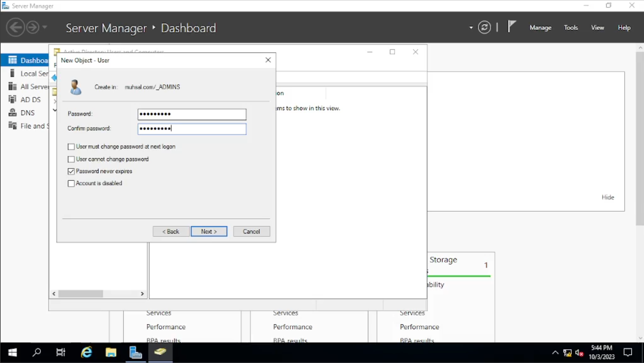Open the navigation history dropdown arrow
This screenshot has height=363, width=644.
pos(45,27)
